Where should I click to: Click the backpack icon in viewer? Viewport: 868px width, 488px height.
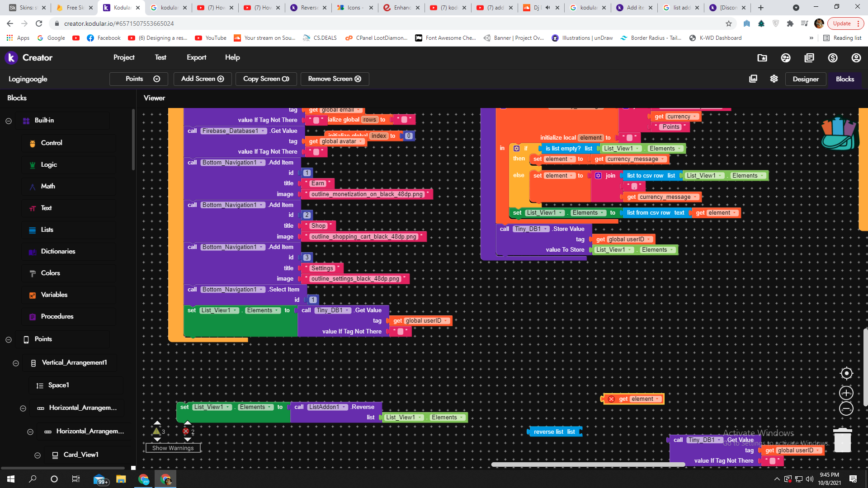point(839,134)
